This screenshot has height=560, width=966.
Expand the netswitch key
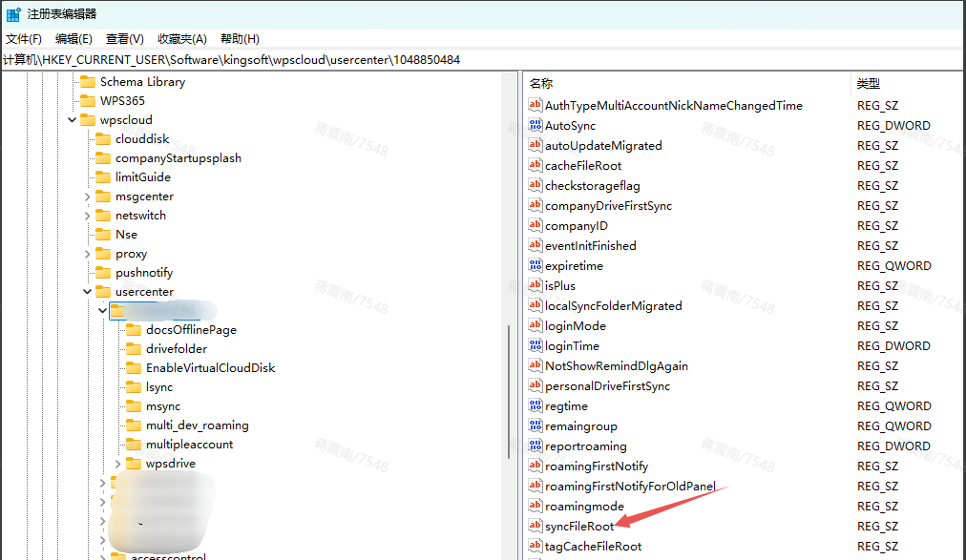[x=88, y=216]
